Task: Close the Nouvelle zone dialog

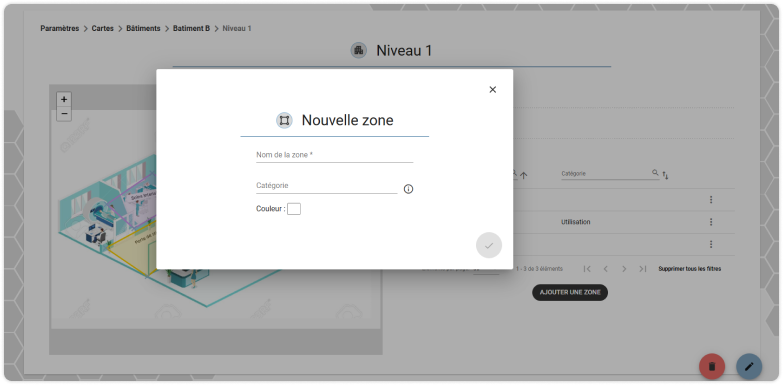Action: click(492, 89)
